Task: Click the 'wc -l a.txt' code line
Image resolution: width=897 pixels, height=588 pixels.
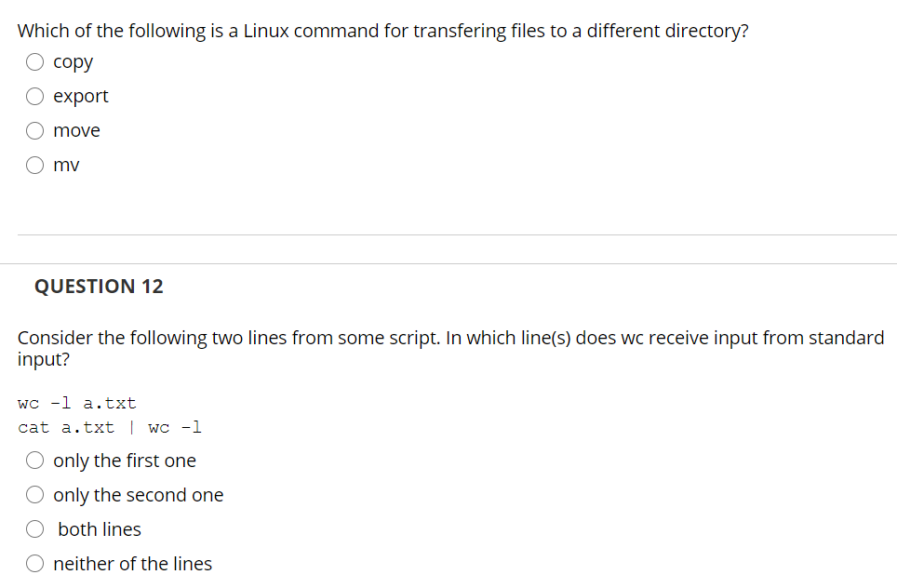Action: pos(77,404)
